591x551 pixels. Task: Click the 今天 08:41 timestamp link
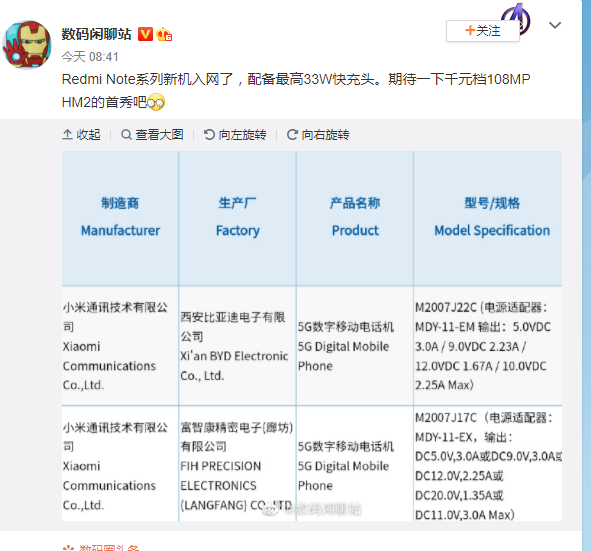point(90,57)
